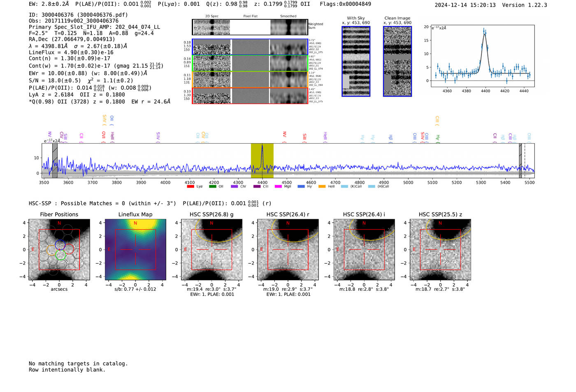Screen dimensions: 576x392
Task: Open the Lineflux Map panel
Action: 135,250
